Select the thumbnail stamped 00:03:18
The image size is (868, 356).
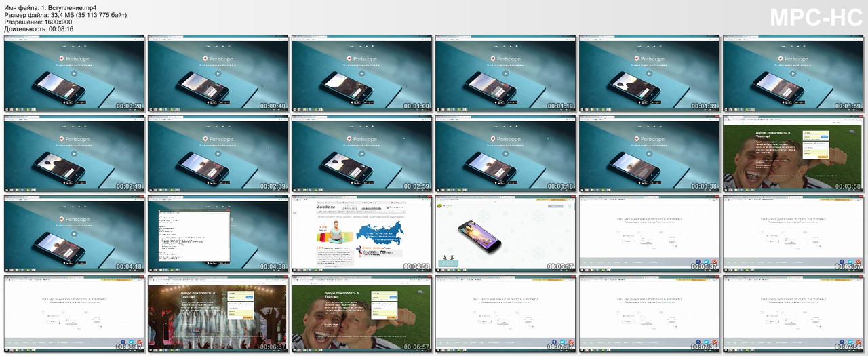[x=505, y=153]
